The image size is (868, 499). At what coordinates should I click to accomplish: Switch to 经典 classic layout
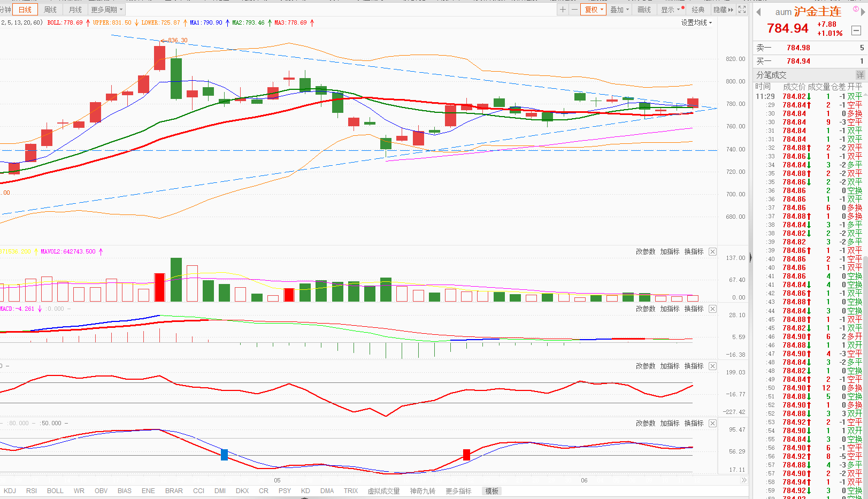click(698, 10)
